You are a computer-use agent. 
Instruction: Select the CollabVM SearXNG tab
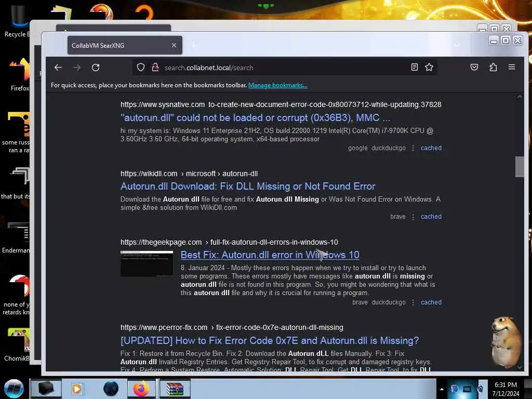point(125,45)
